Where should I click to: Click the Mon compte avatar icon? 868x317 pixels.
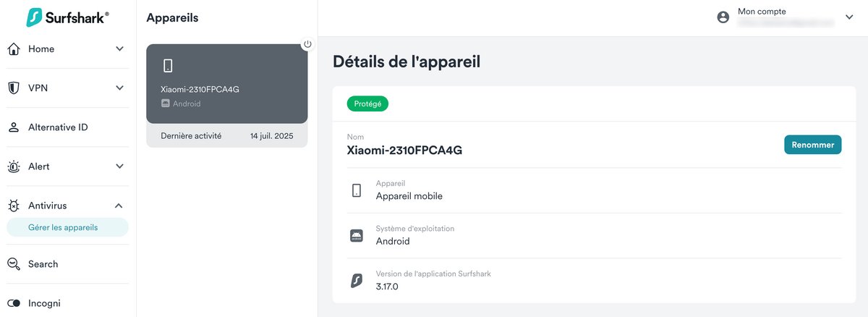coord(723,17)
